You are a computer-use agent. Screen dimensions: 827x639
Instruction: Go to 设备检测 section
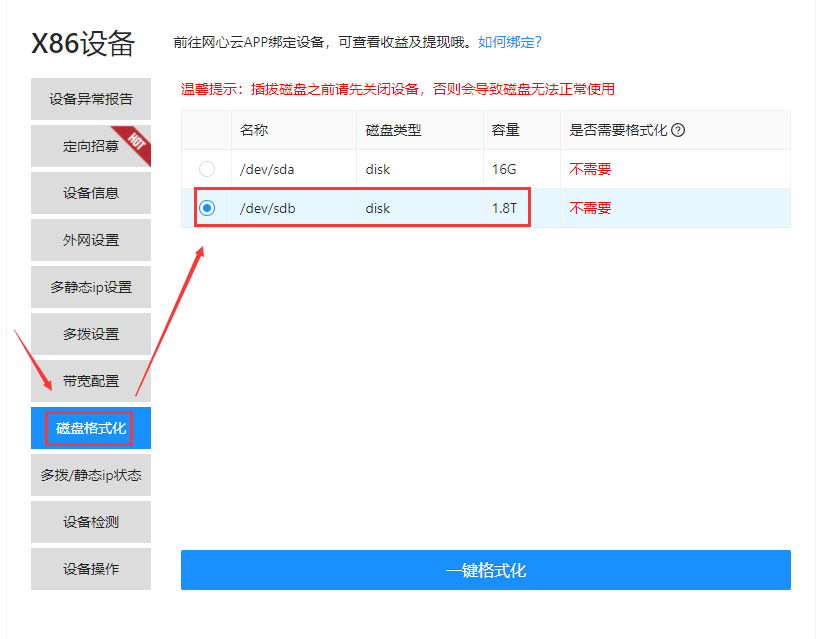91,522
